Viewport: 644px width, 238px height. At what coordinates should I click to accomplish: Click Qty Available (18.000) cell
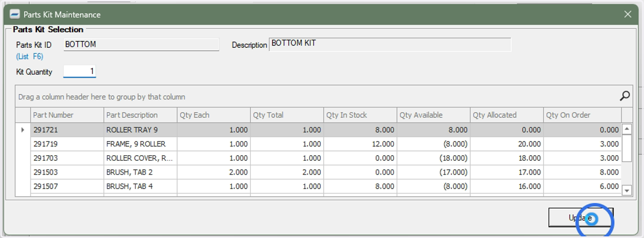coord(434,158)
